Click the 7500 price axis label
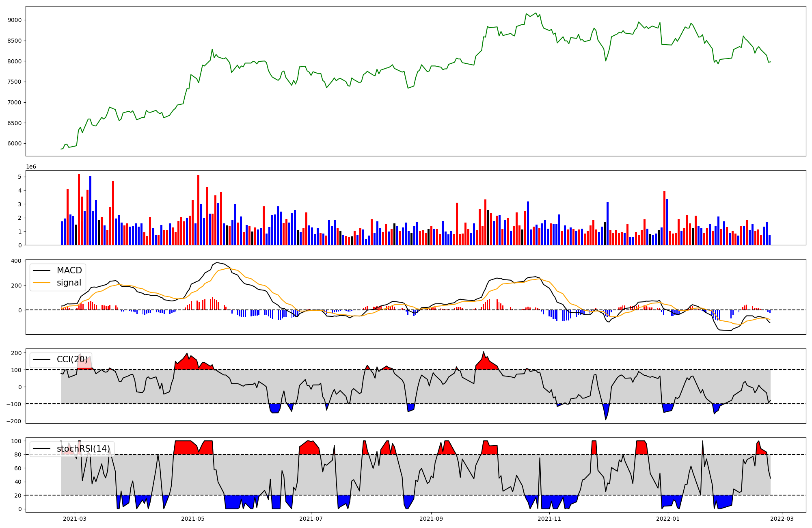This screenshot has height=528, width=812. pyautogui.click(x=15, y=82)
